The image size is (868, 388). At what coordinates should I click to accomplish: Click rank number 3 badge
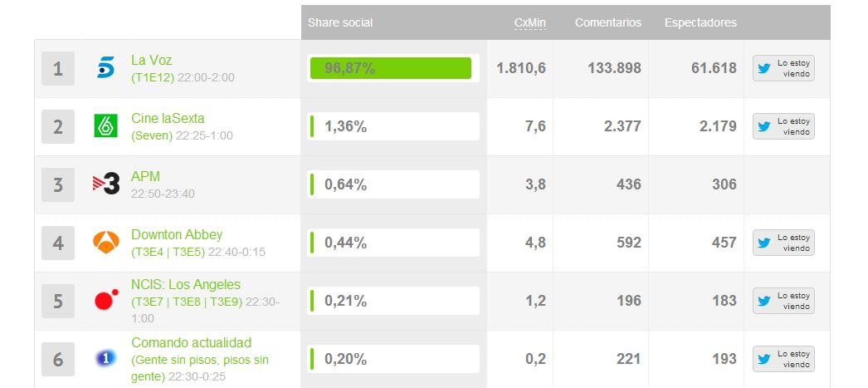coord(58,184)
